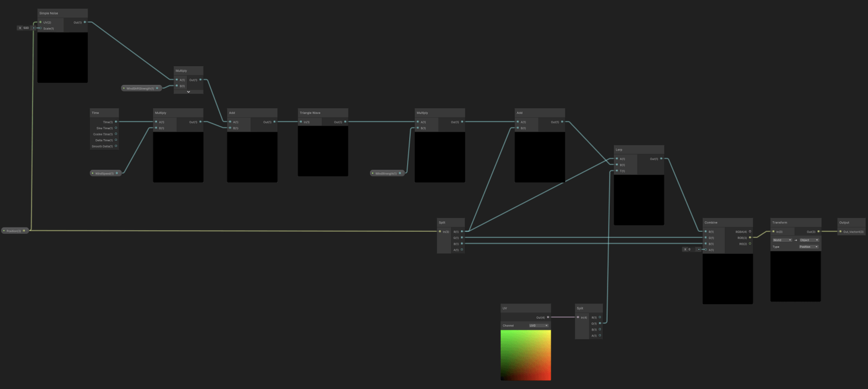Click the Type label in Transform node
The width and height of the screenshot is (868, 389).
(x=776, y=247)
